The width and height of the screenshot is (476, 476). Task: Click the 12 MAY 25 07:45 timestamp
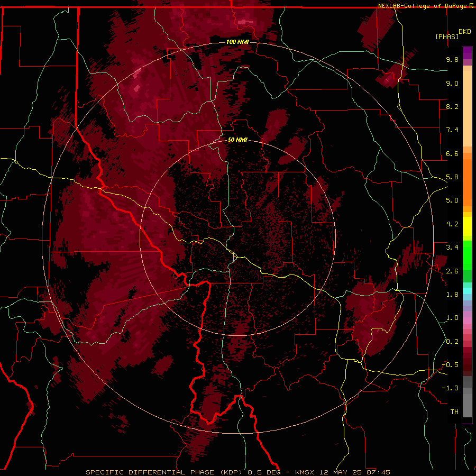(x=354, y=472)
